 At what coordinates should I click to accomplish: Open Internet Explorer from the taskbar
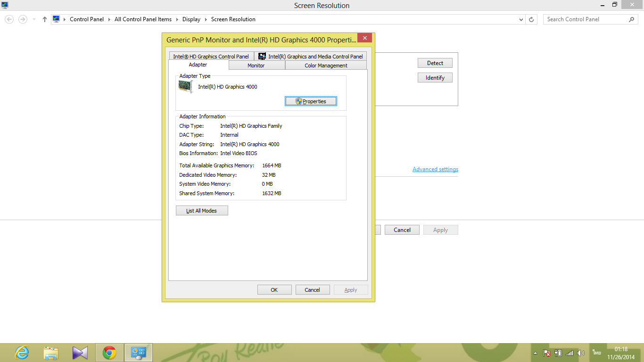coord(22,353)
